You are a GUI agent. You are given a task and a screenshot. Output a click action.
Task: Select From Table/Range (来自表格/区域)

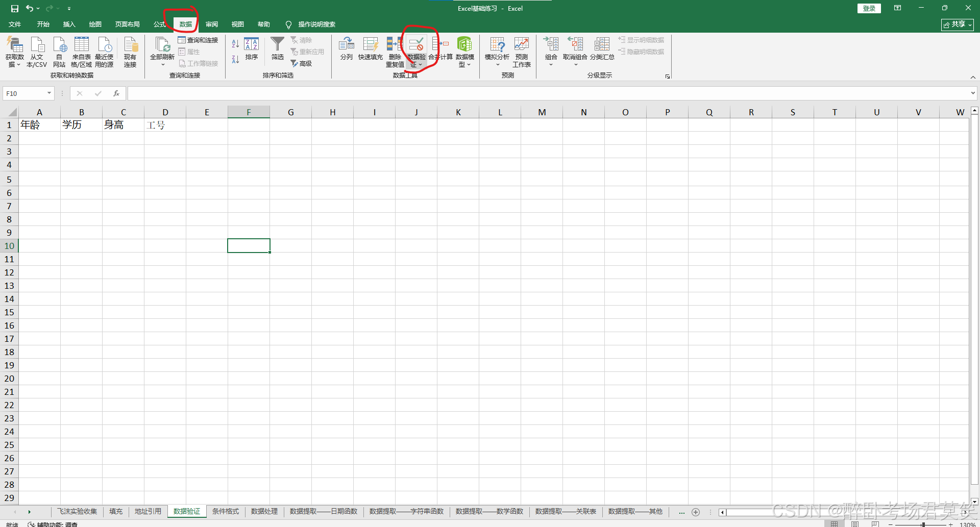[x=81, y=52]
